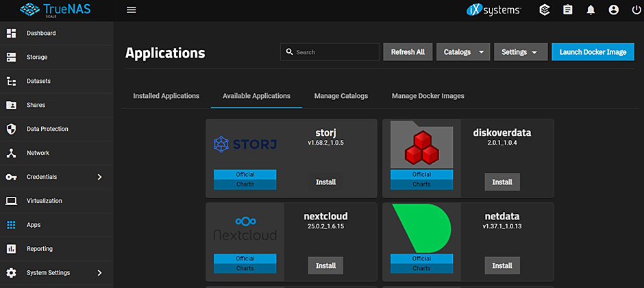This screenshot has width=644, height=288.
Task: Open the user account icon
Action: 614,10
